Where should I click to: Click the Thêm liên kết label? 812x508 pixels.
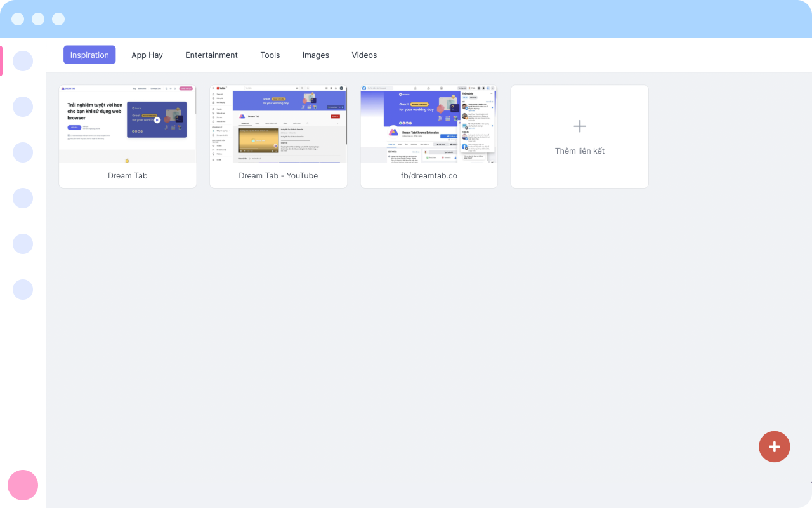click(x=580, y=151)
